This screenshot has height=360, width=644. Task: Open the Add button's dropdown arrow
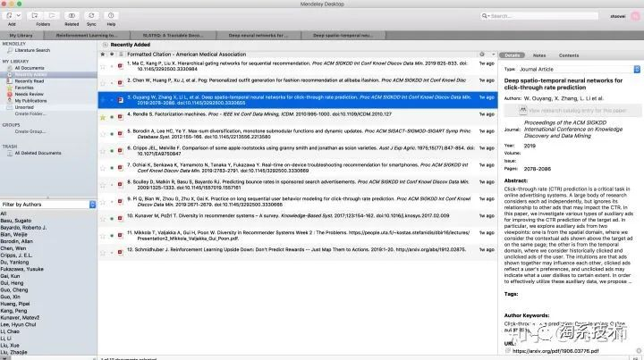19,15
